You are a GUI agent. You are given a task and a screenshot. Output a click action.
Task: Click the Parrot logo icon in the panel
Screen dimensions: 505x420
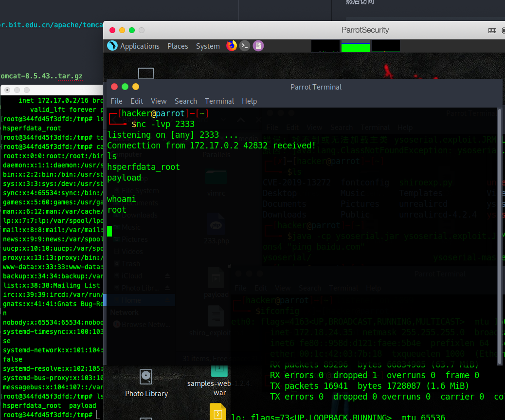[112, 46]
